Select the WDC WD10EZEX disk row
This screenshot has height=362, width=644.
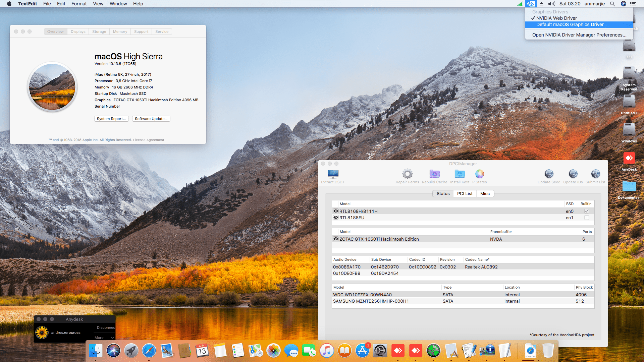(362, 295)
